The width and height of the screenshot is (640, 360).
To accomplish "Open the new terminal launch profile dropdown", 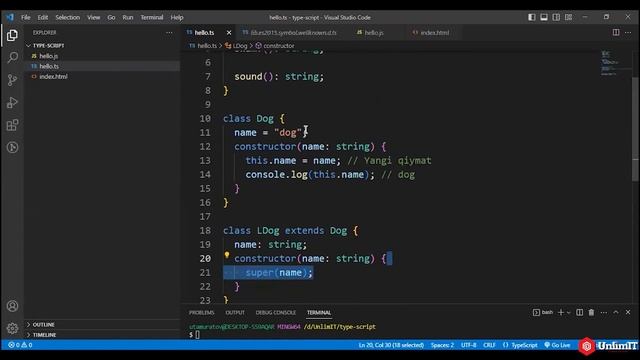I will (569, 313).
